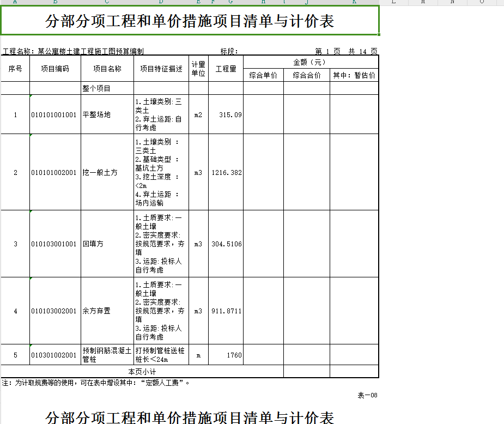
Task: Click the 标段: label
Action: pyautogui.click(x=229, y=51)
